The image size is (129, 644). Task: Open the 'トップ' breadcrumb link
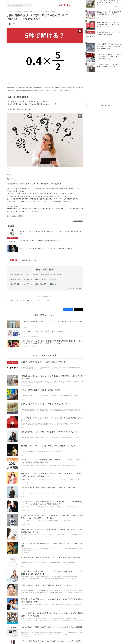[x=8, y=11]
